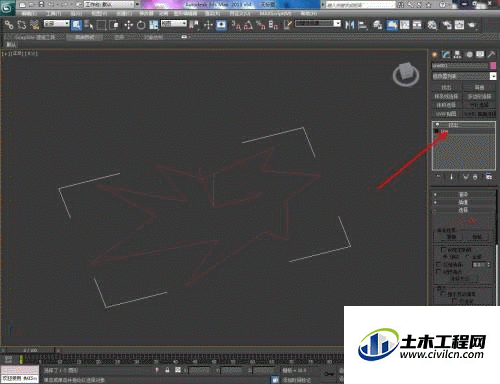The width and height of the screenshot is (500, 384).
Task: Click the Selection Lock toggle in status bar
Action: point(167,370)
